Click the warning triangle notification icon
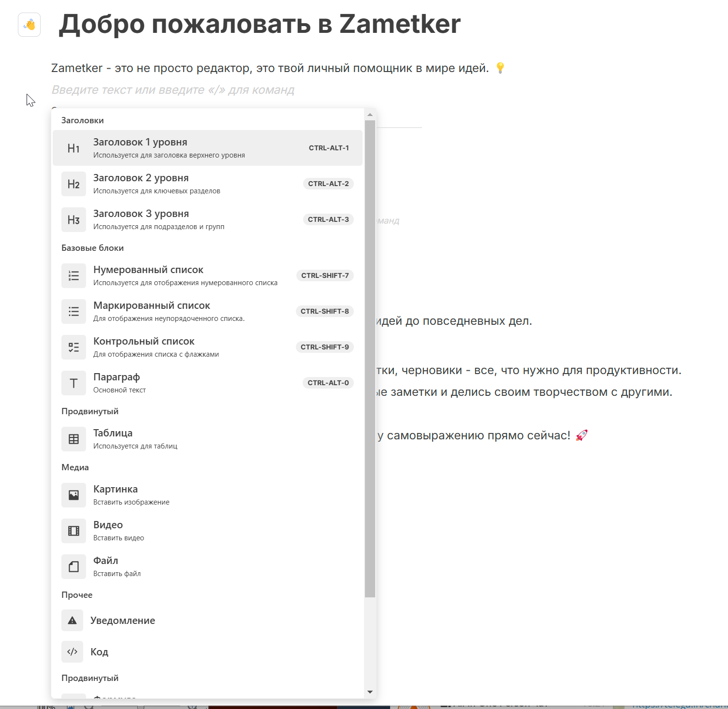The width and height of the screenshot is (728, 709). (x=72, y=621)
